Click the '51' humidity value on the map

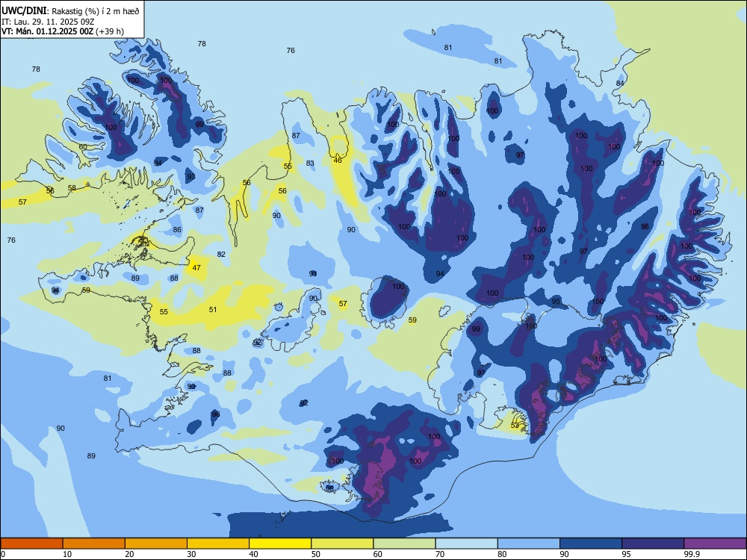pos(213,310)
